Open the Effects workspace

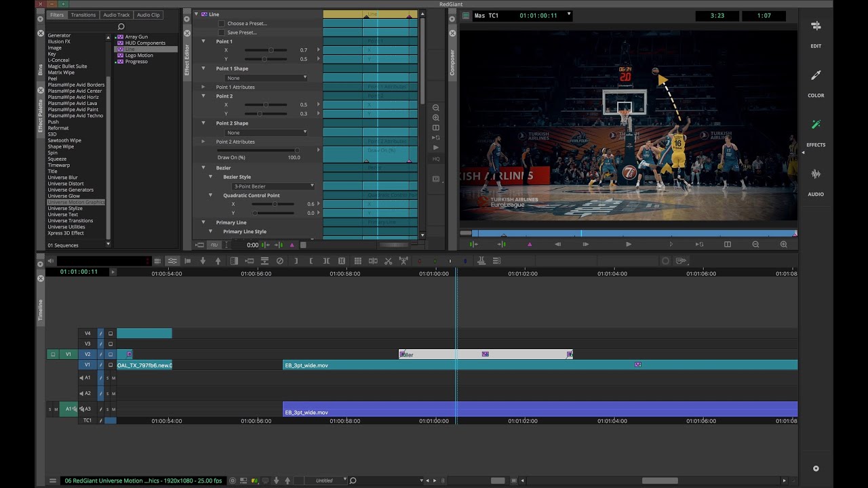coord(816,133)
